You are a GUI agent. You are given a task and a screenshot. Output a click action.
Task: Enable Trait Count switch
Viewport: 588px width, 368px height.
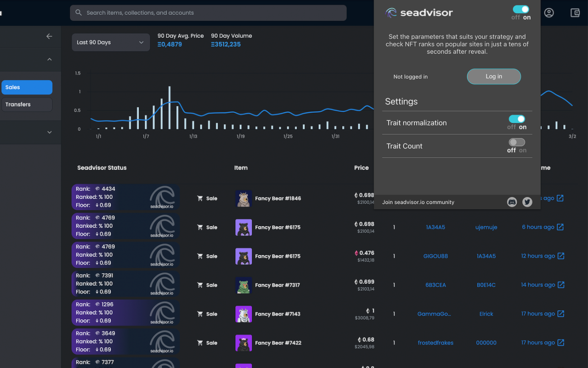pos(517,142)
